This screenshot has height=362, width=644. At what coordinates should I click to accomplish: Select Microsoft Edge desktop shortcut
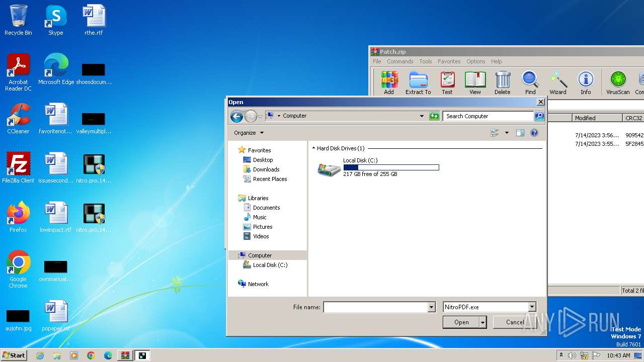(x=56, y=69)
